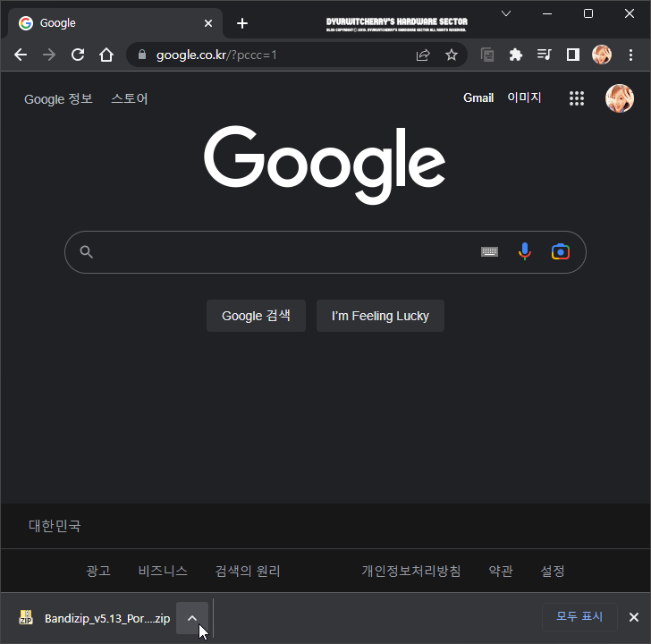This screenshot has width=651, height=644.
Task: Open new tab with plus button
Action: (x=242, y=23)
